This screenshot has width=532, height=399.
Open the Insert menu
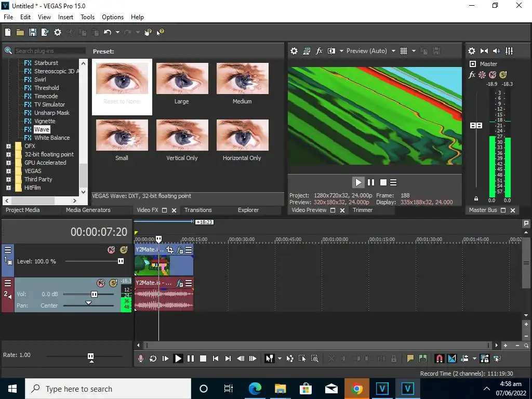click(65, 17)
